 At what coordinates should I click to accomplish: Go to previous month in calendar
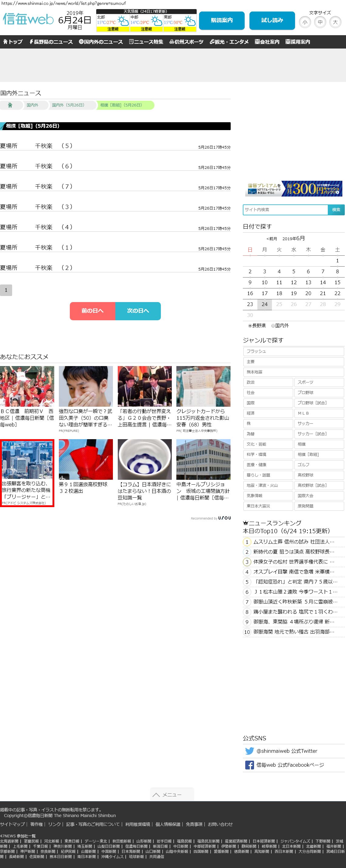click(271, 239)
